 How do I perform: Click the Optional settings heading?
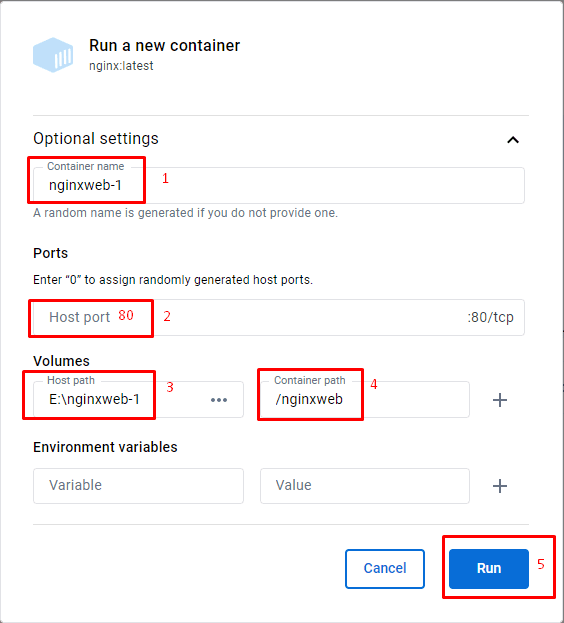96,139
